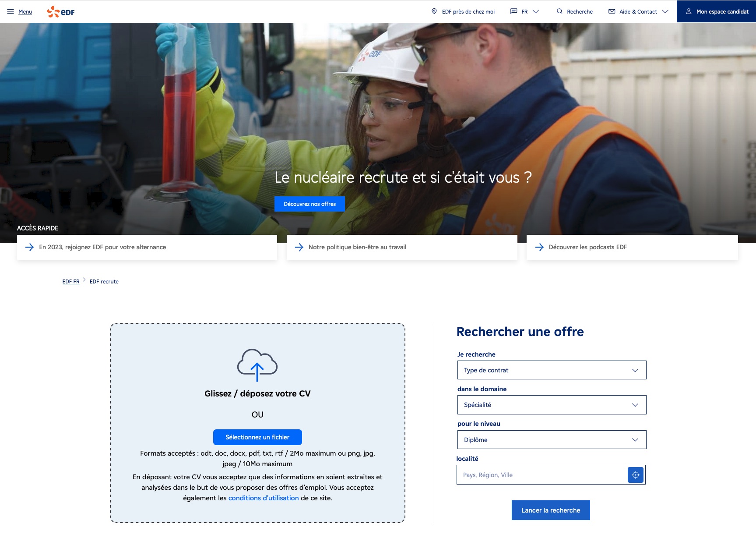This screenshot has height=552, width=756.
Task: Expand the Diplôme level dropdown
Action: (x=551, y=440)
